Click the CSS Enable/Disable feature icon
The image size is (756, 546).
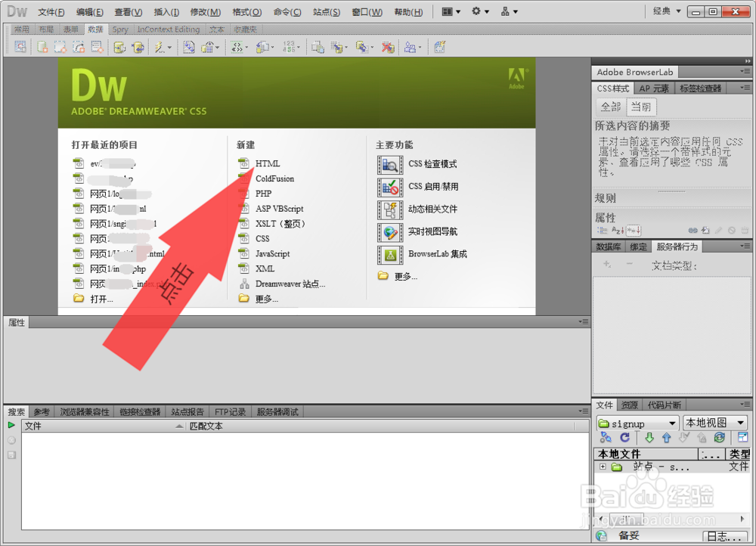pyautogui.click(x=390, y=187)
